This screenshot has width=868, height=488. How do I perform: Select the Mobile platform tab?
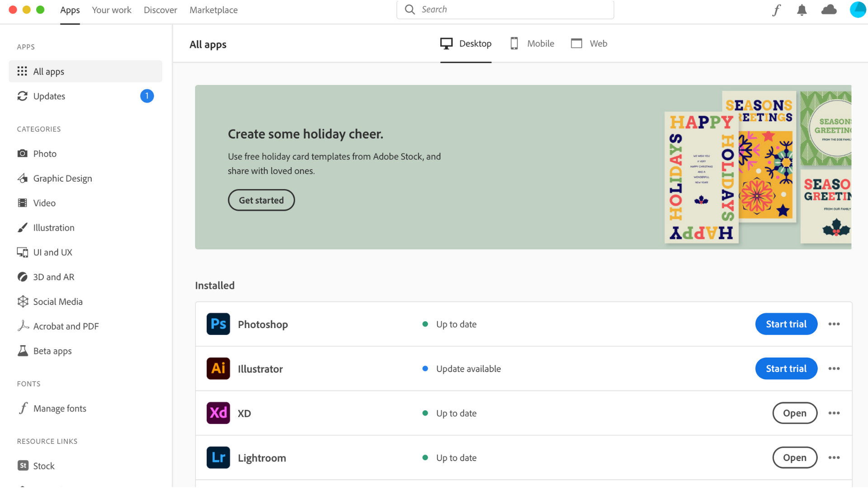click(x=532, y=43)
